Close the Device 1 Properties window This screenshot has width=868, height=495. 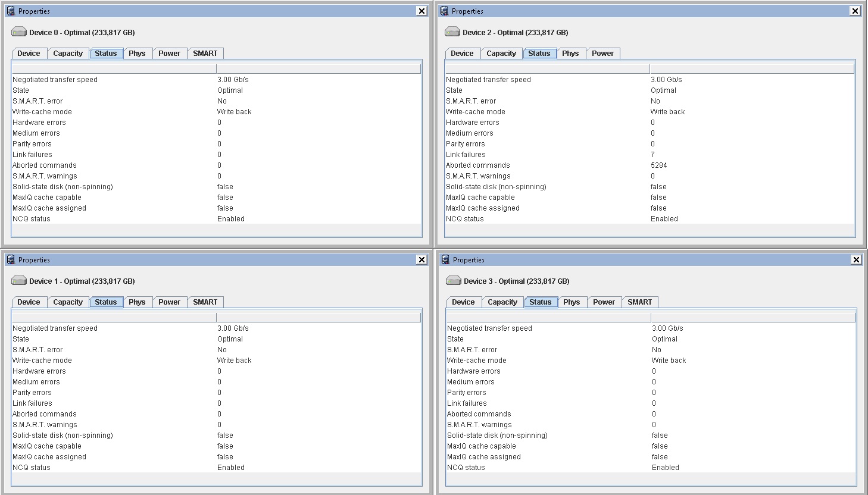pos(421,259)
